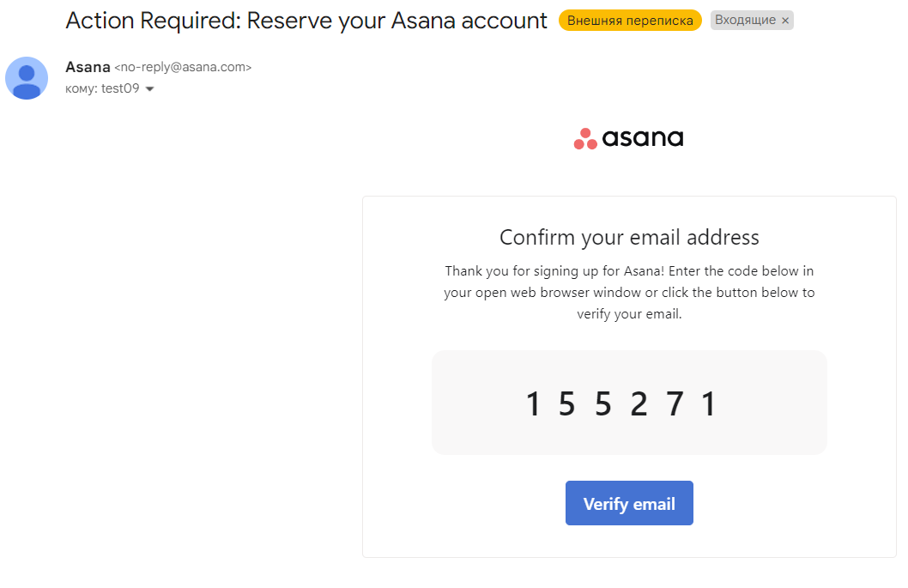The image size is (908, 588).
Task: Click the second 5 in the code
Action: (602, 403)
